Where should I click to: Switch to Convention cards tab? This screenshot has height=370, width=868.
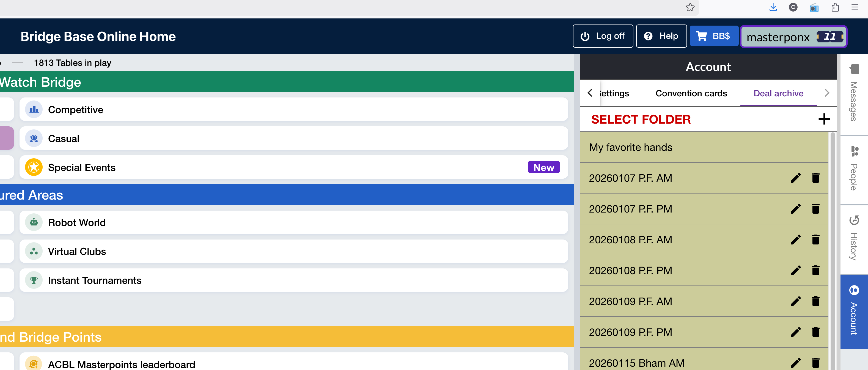(691, 93)
